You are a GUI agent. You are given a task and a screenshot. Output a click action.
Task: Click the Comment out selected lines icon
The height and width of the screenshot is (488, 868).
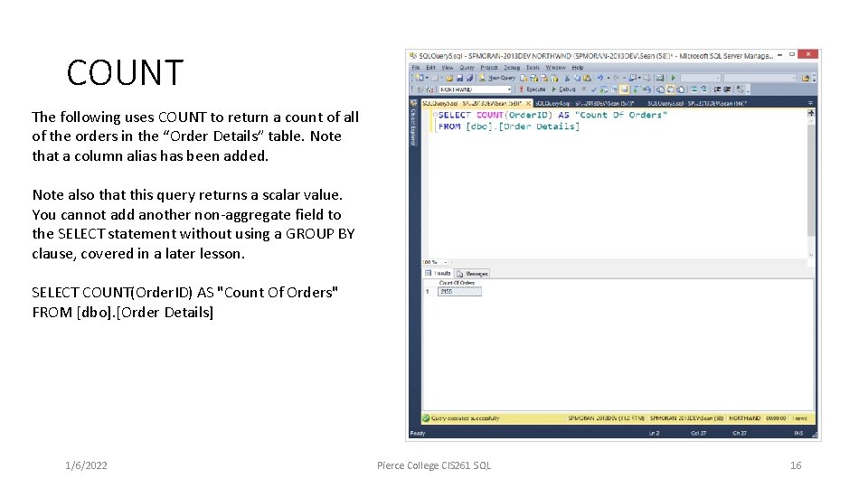tap(694, 89)
